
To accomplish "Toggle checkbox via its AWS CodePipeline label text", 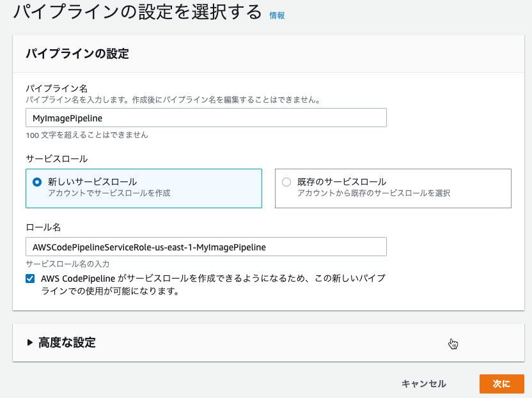I will [x=213, y=285].
